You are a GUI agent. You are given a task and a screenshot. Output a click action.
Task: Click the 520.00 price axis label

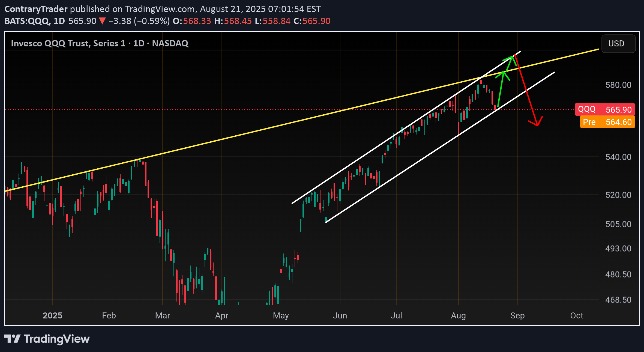618,195
